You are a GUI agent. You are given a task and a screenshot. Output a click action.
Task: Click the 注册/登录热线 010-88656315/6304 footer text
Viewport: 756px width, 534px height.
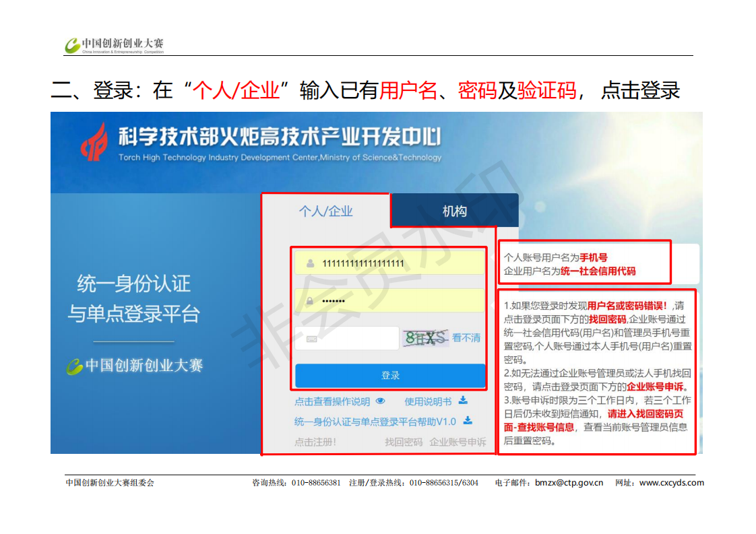click(414, 482)
